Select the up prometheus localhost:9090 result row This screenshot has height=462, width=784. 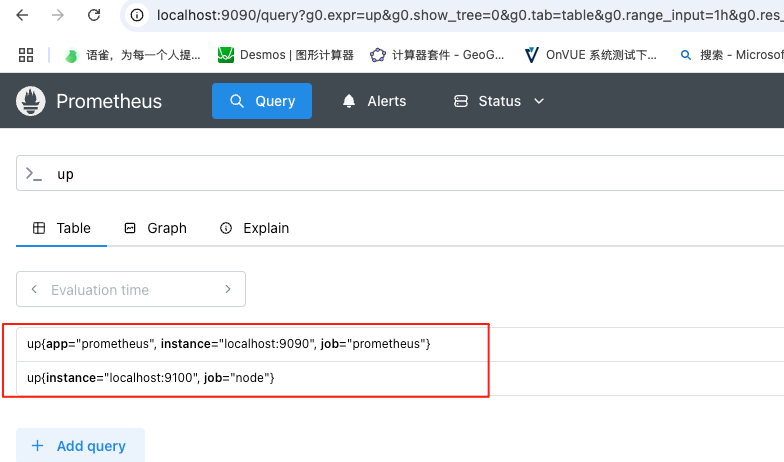tap(400, 344)
